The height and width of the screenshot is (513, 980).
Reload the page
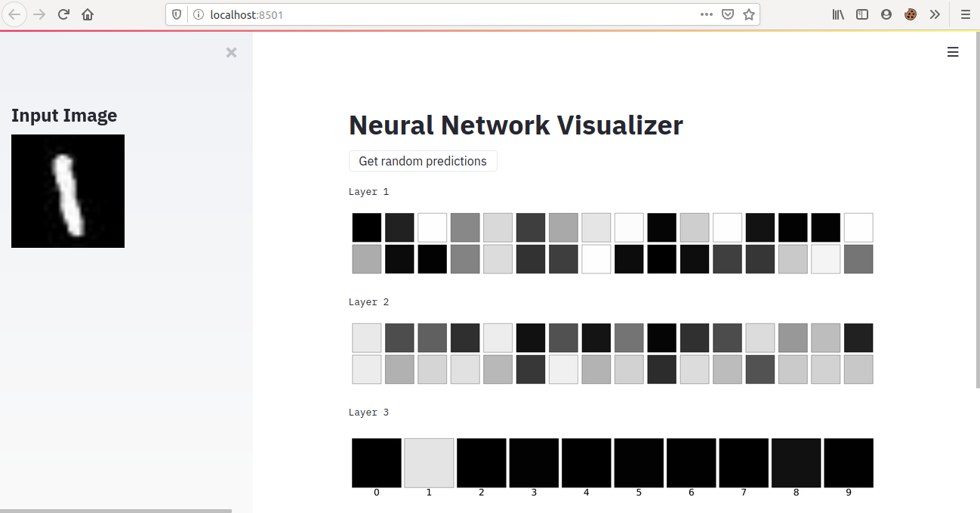point(63,14)
